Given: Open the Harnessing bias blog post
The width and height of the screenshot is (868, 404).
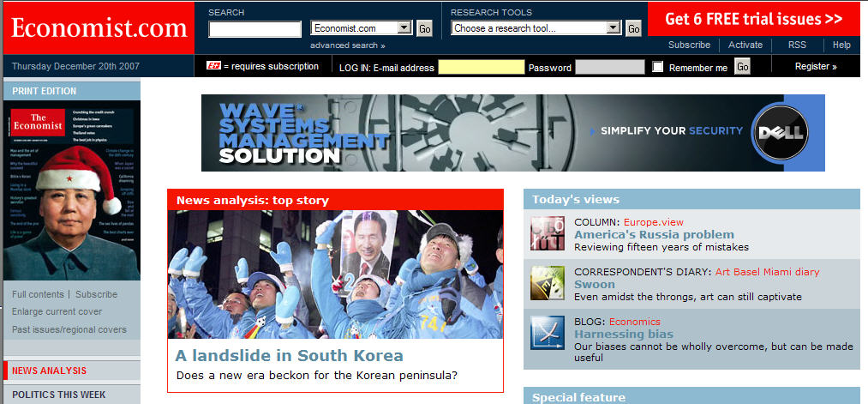Looking at the screenshot, I should click(624, 335).
